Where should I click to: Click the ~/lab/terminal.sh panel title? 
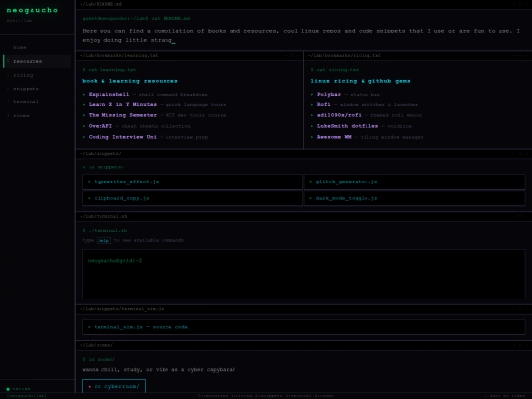pos(103,216)
